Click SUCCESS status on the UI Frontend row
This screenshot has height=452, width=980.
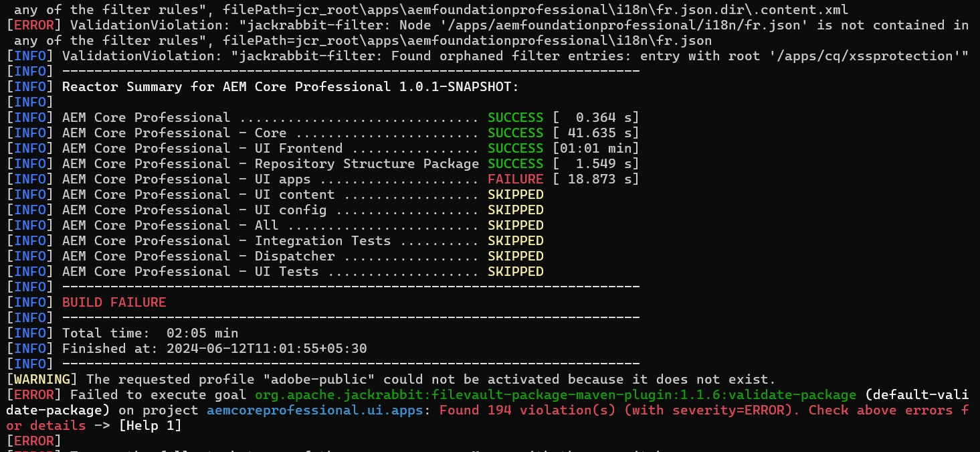coord(515,149)
